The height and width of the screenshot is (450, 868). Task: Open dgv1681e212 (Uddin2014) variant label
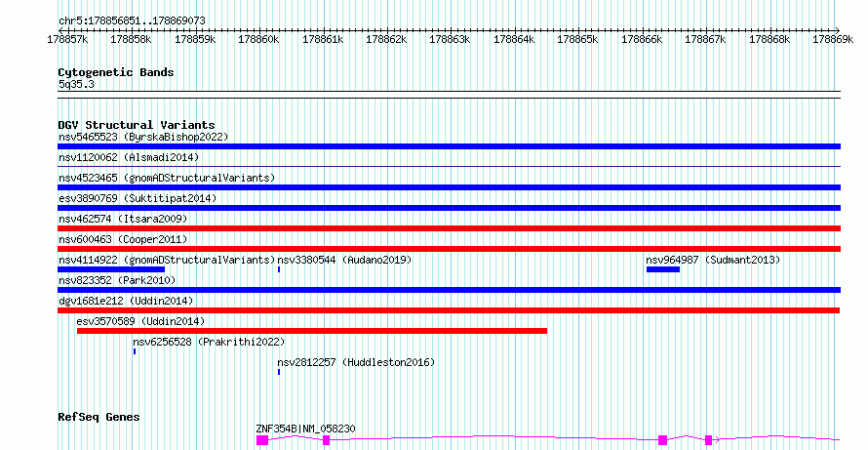[126, 301]
